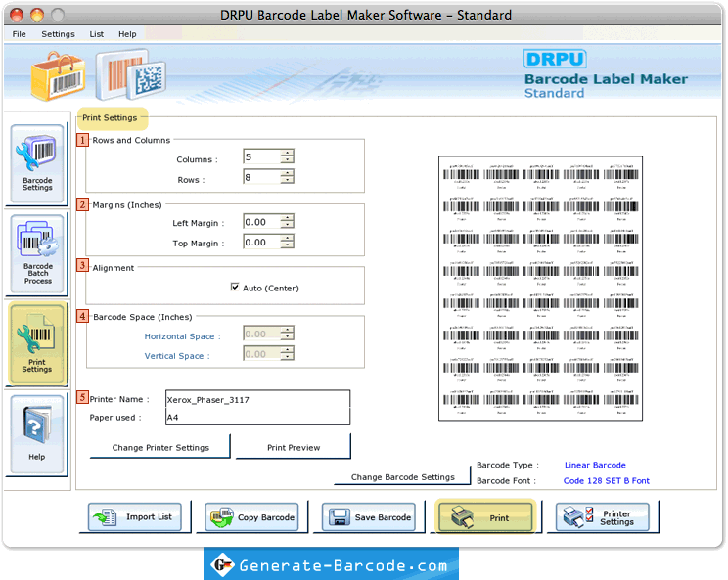Click the highlighted Print button
This screenshot has width=728, height=580.
click(x=485, y=516)
